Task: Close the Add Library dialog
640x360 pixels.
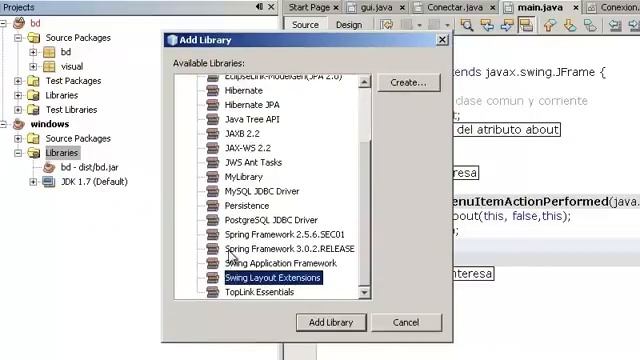Action: coord(442,40)
